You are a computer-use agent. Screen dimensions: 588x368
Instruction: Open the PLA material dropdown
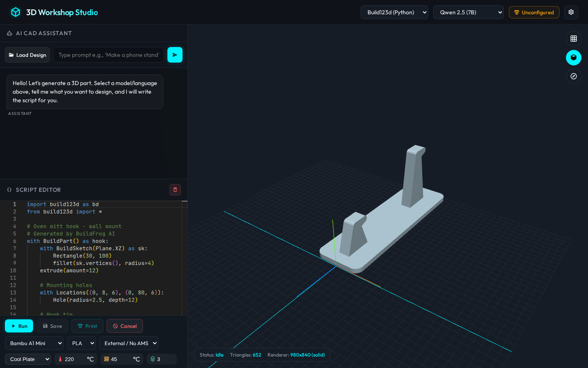(82, 343)
